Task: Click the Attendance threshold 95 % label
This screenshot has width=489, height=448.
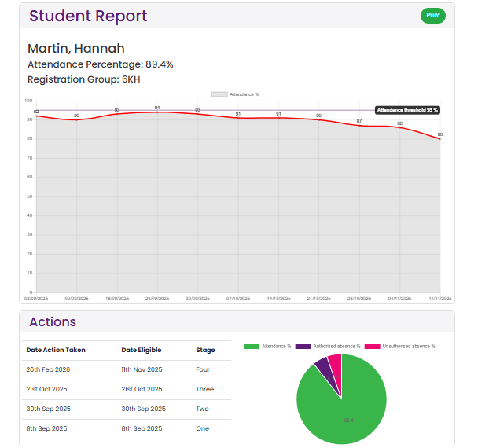Action: click(x=407, y=110)
